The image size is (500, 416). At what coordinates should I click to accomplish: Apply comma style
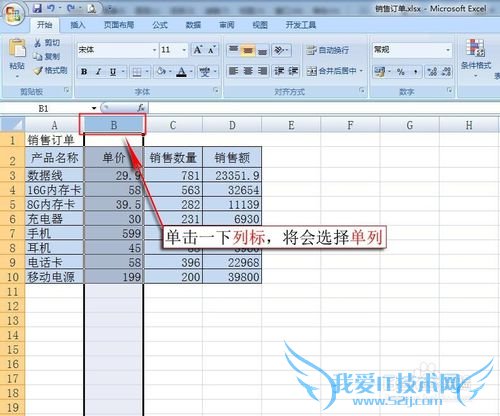pos(415,71)
